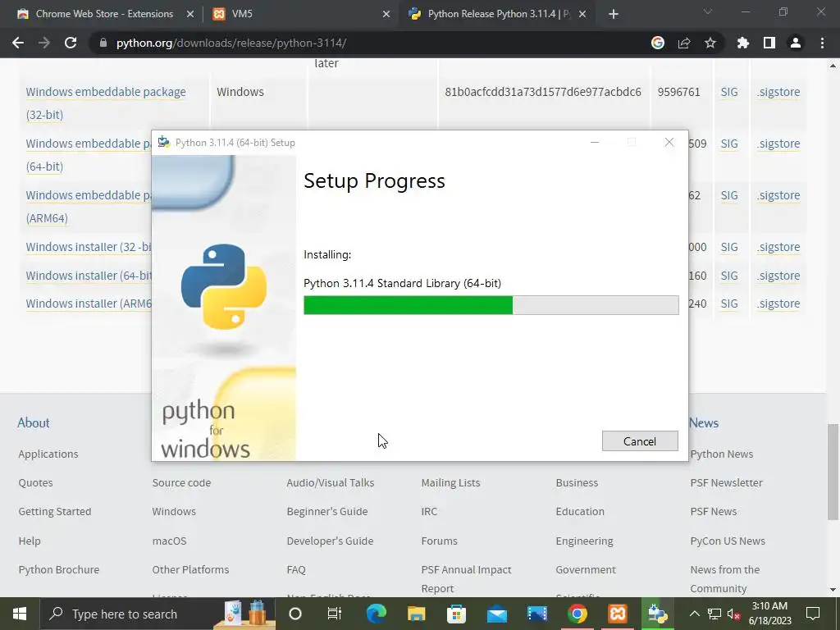Viewport: 840px width, 630px height.
Task: Share this page via share icon
Action: point(684,43)
